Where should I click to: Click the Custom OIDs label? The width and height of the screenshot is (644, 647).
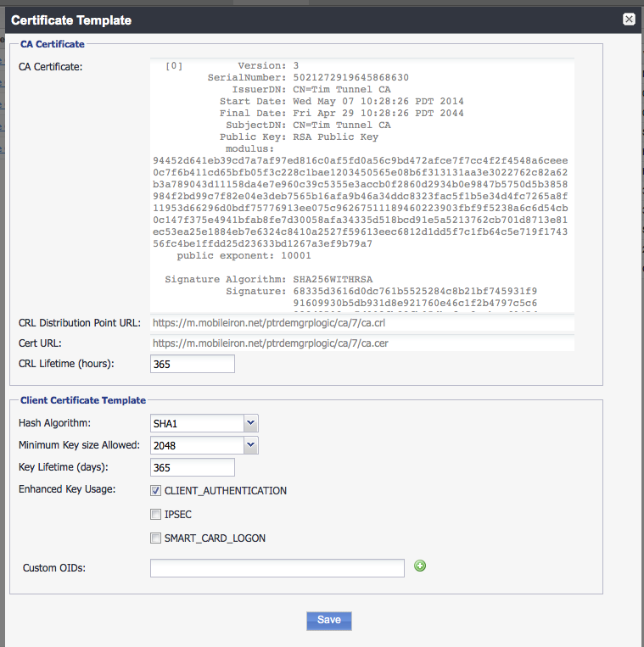(x=54, y=568)
